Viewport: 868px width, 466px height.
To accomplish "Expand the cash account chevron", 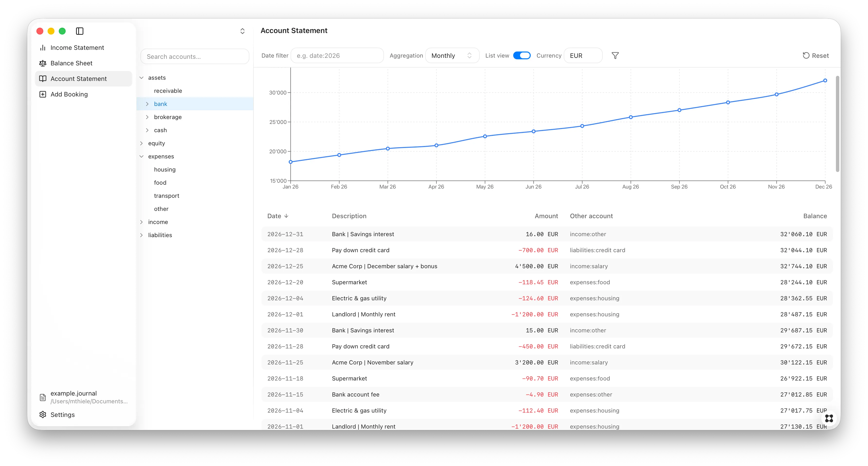I will pos(147,130).
